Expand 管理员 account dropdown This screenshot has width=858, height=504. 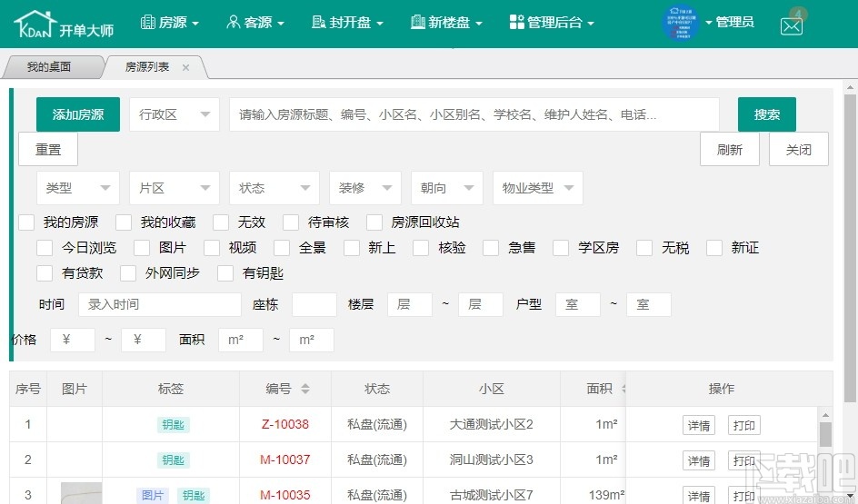(730, 23)
